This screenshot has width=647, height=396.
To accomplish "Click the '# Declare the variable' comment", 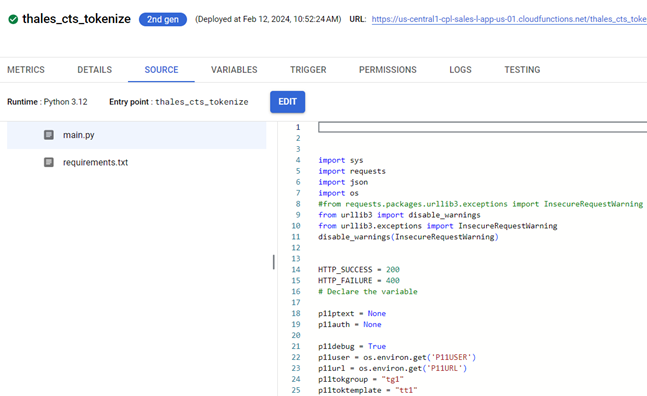I will click(368, 291).
